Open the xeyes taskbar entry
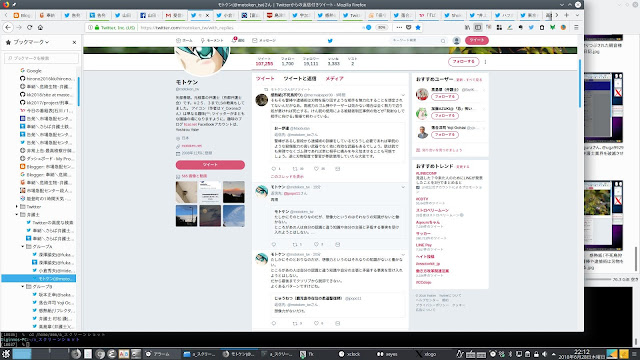Image resolution: width=640 pixels, height=360 pixels. 387,354
